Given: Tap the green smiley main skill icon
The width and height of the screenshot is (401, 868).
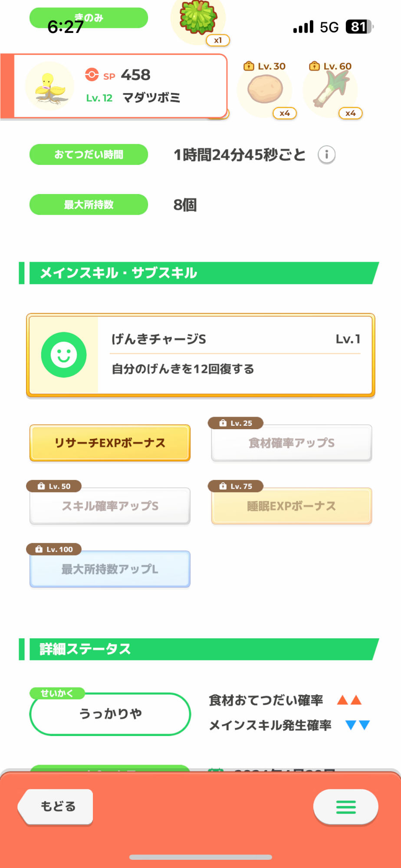Looking at the screenshot, I should pos(64,355).
